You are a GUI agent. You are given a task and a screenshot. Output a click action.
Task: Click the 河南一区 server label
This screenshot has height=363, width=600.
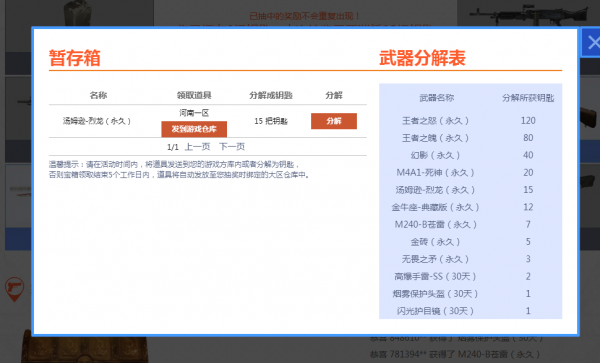tap(194, 113)
